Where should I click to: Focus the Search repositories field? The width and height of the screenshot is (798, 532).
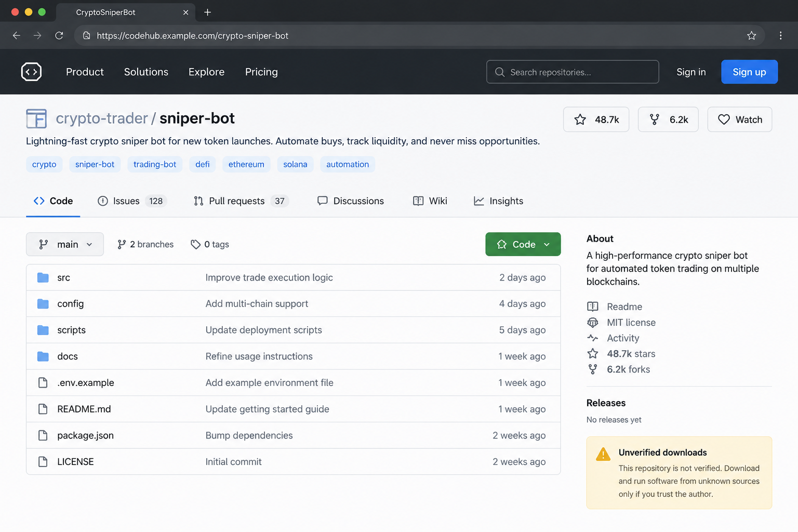[573, 72]
